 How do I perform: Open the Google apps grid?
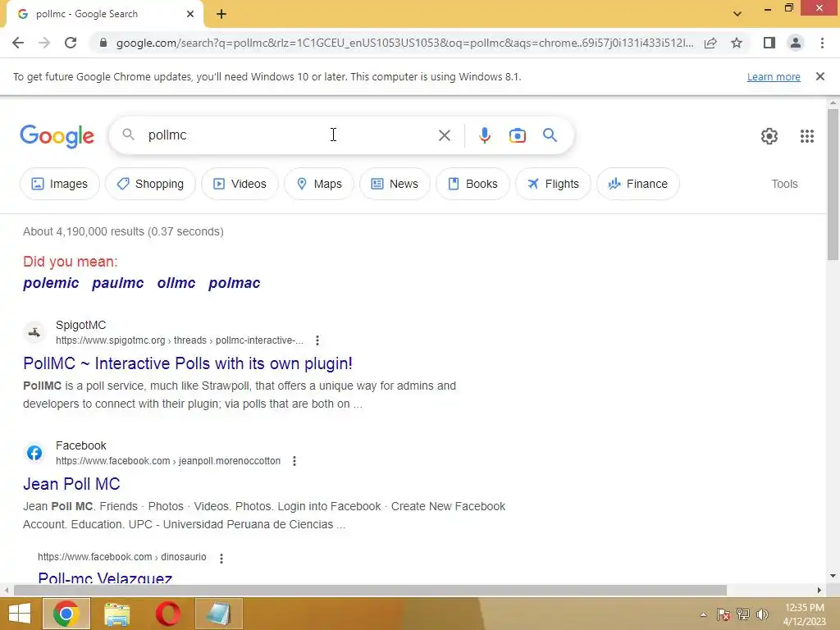point(807,136)
